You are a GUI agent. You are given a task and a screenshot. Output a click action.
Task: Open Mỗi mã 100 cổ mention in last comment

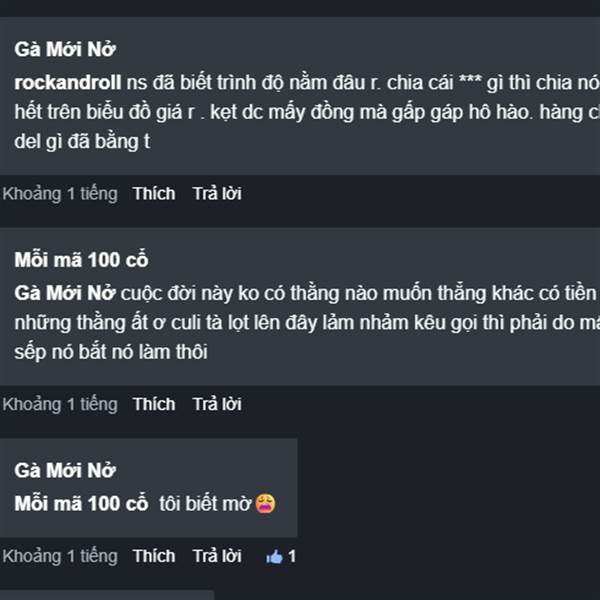tap(81, 503)
